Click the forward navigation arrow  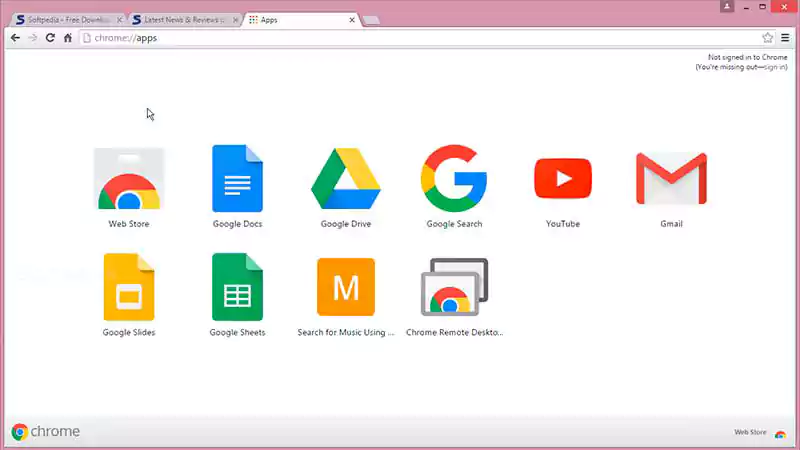pos(33,38)
